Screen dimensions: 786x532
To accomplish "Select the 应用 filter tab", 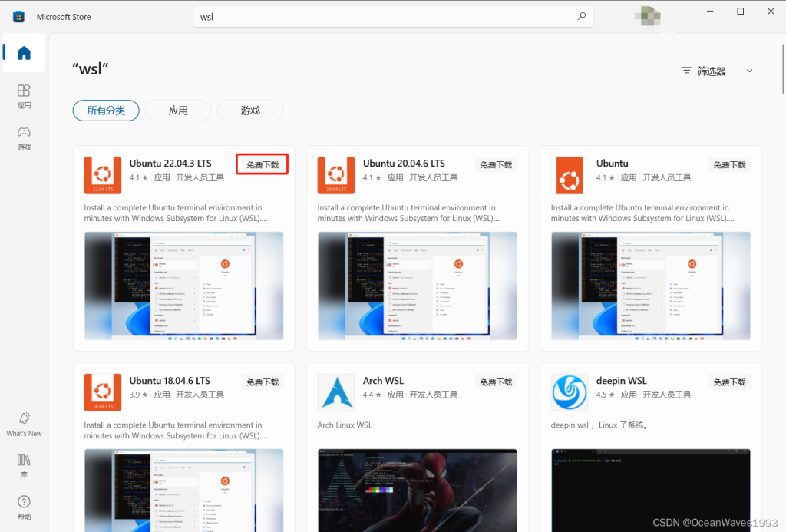I will pyautogui.click(x=178, y=111).
